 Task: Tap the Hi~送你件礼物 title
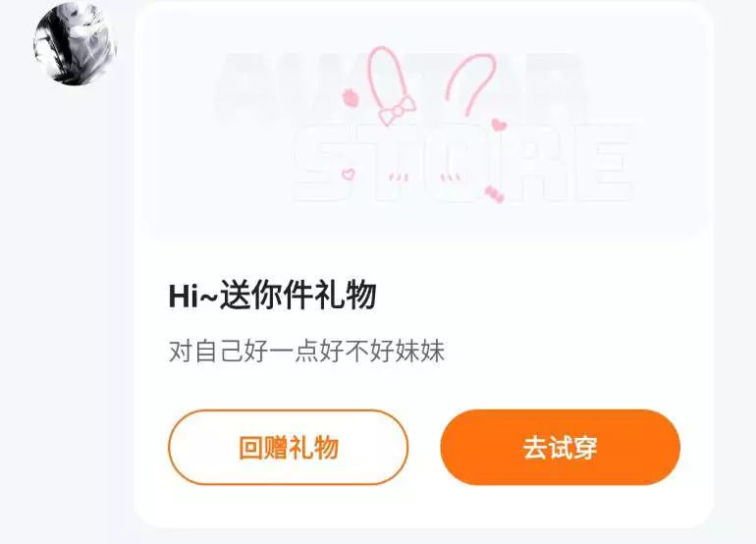click(x=272, y=296)
